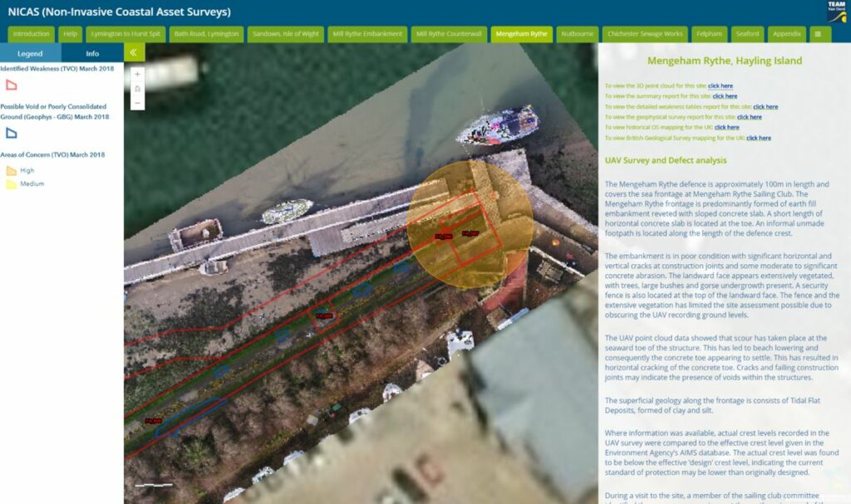Open the Help tab

click(70, 34)
